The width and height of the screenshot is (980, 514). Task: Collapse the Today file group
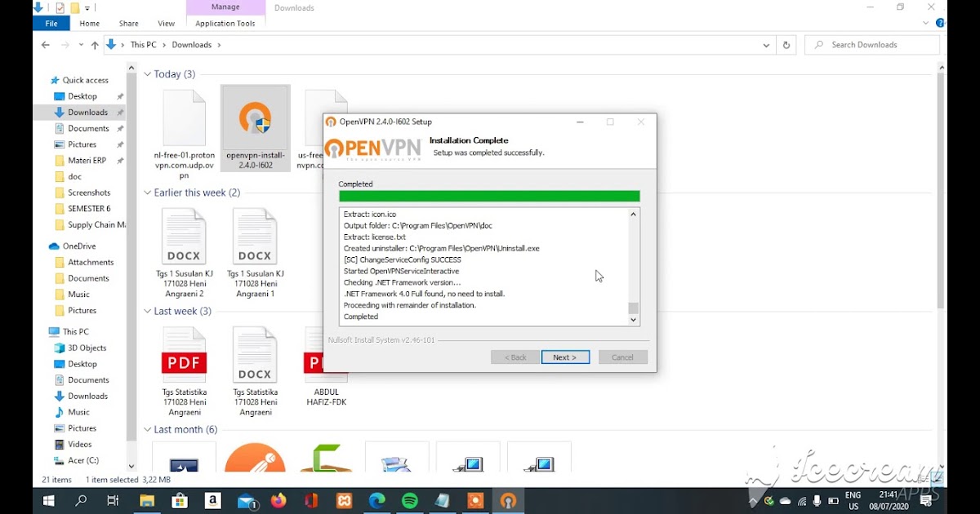148,74
